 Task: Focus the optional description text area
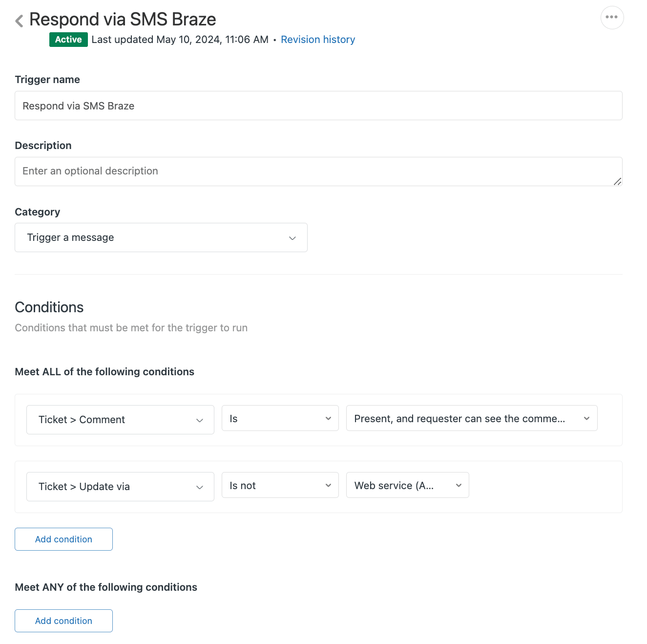point(313,172)
